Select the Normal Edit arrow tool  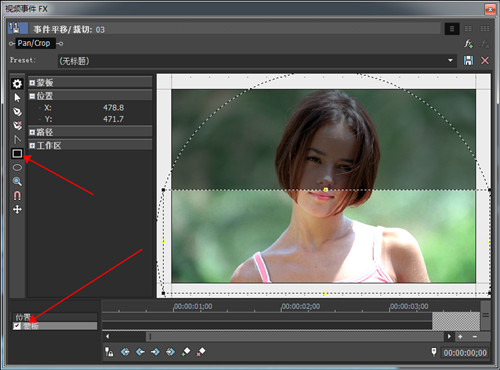click(17, 98)
